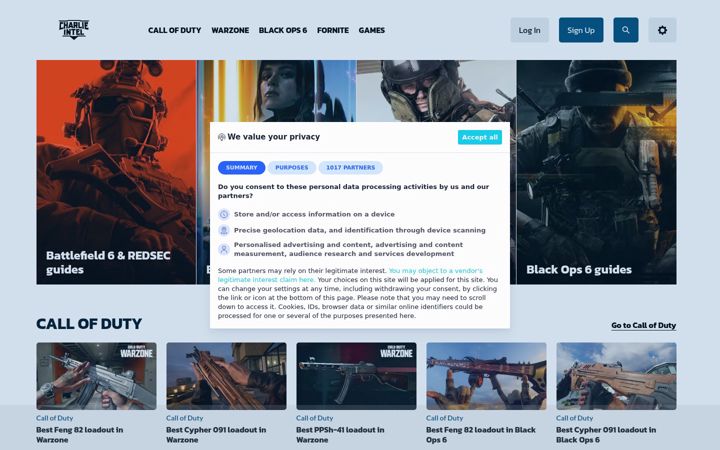Open the hero card with goggled soldier
The height and width of the screenshot is (450, 720).
(x=436, y=91)
